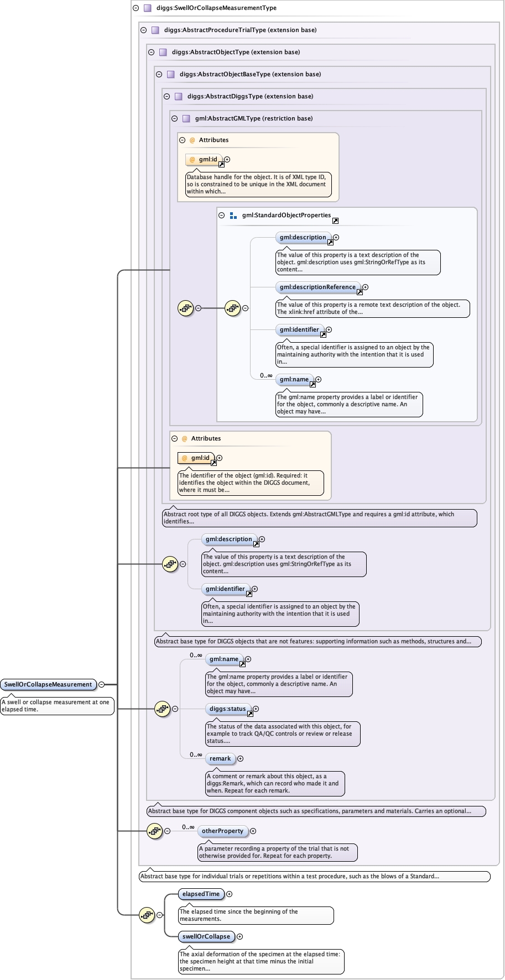Click the purple icon of diggs:SwellOrCollapseMeasurementType
Image resolution: width=505 pixels, height=980 pixels.
pyautogui.click(x=147, y=8)
